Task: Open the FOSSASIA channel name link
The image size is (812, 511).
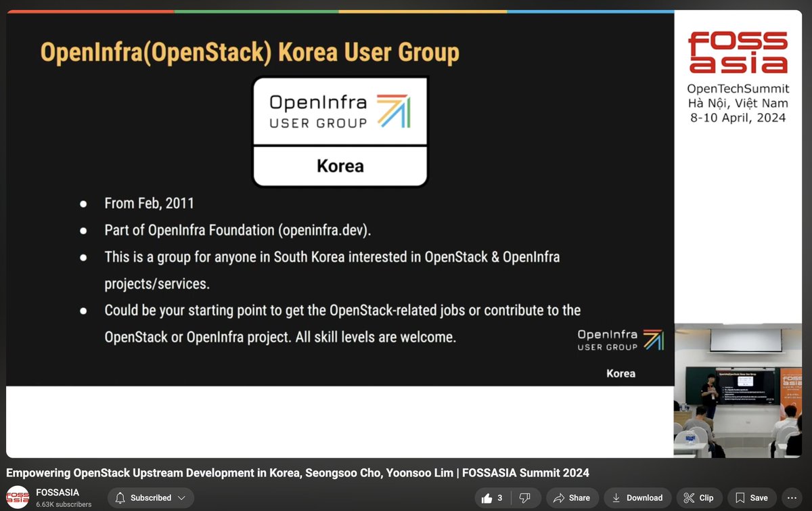Action: 58,492
